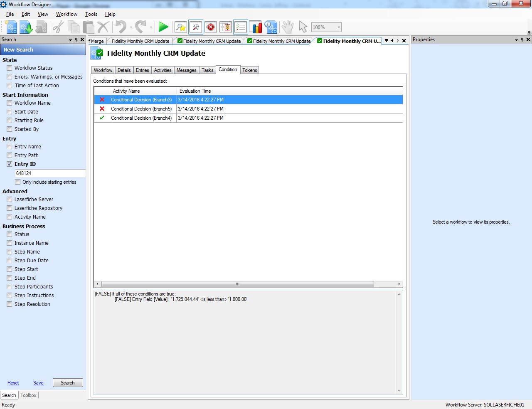Select the Conditional Decision (Branch5) row
Viewport: 532px width, 409px height.
pos(248,109)
